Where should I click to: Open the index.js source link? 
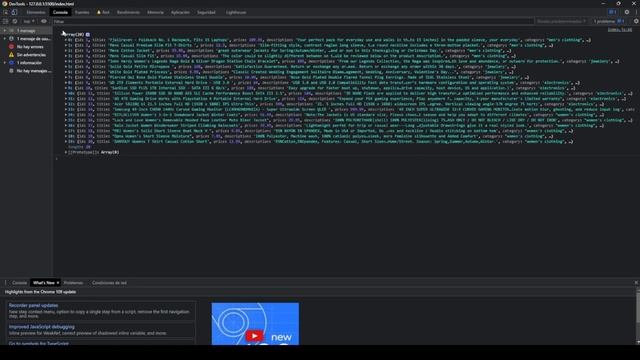tap(620, 30)
